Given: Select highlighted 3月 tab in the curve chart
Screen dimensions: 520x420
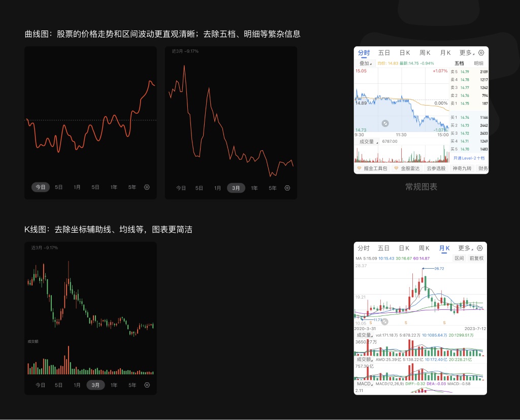Looking at the screenshot, I should tap(236, 188).
